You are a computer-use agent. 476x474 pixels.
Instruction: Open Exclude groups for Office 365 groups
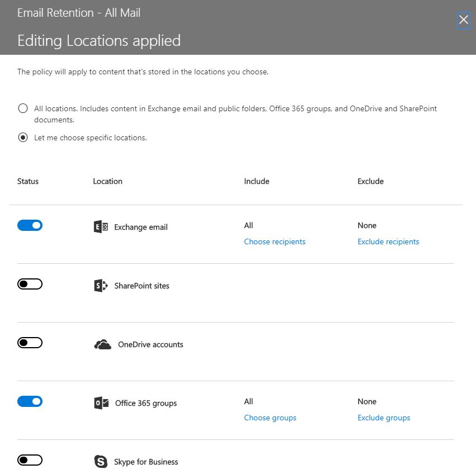tap(384, 418)
